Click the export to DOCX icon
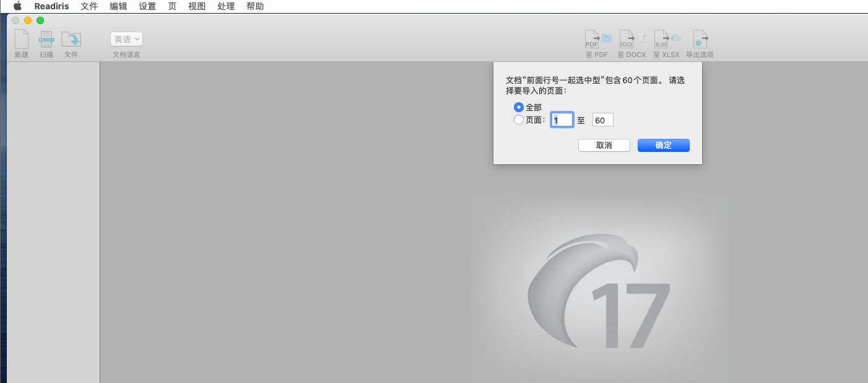Image resolution: width=868 pixels, height=383 pixels. click(632, 39)
